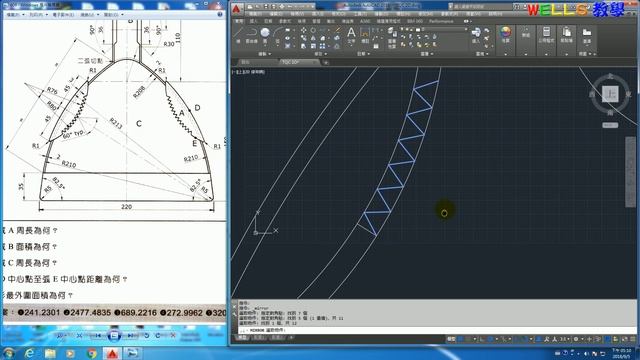Go to next image in viewer

pos(132,336)
